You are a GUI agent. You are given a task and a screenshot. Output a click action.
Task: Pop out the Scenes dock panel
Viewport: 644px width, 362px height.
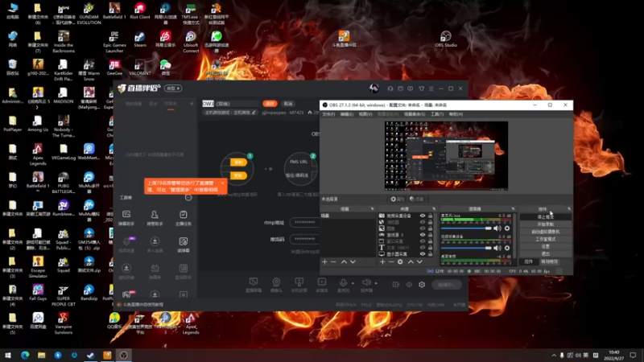coord(372,209)
